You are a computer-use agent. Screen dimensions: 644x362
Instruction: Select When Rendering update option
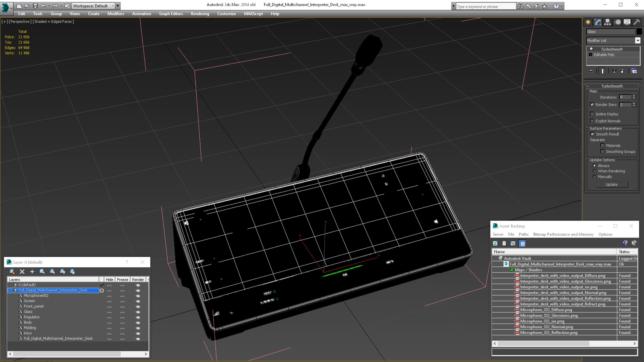pos(594,171)
